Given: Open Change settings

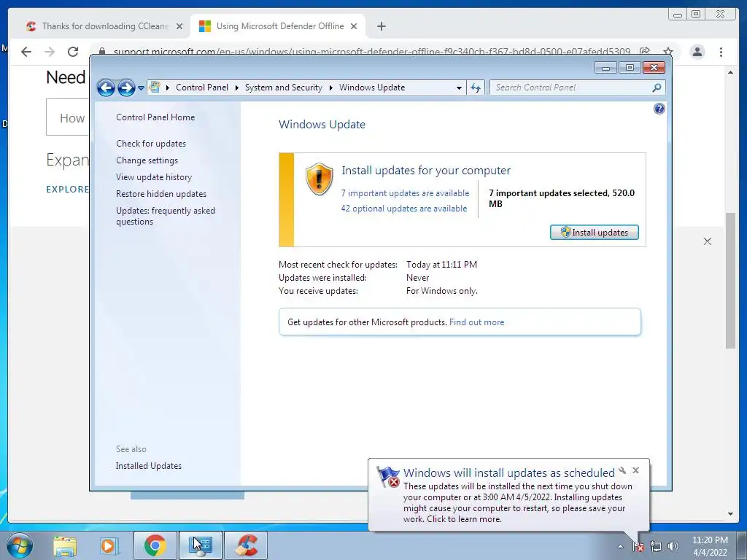Looking at the screenshot, I should pyautogui.click(x=147, y=160).
